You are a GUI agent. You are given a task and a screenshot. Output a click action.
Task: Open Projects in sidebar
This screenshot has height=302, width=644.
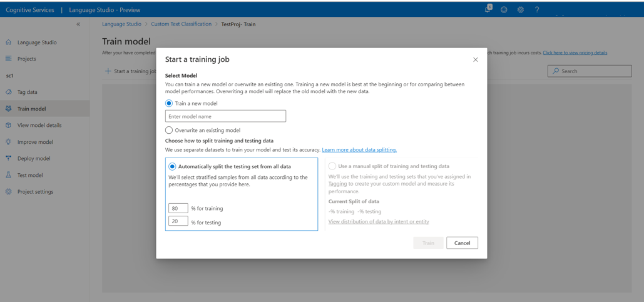point(27,59)
